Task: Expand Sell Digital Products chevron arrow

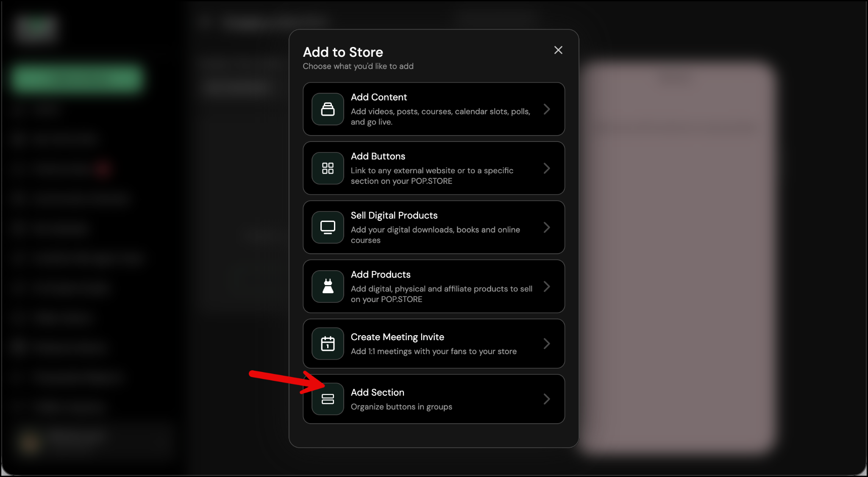Action: pyautogui.click(x=547, y=227)
